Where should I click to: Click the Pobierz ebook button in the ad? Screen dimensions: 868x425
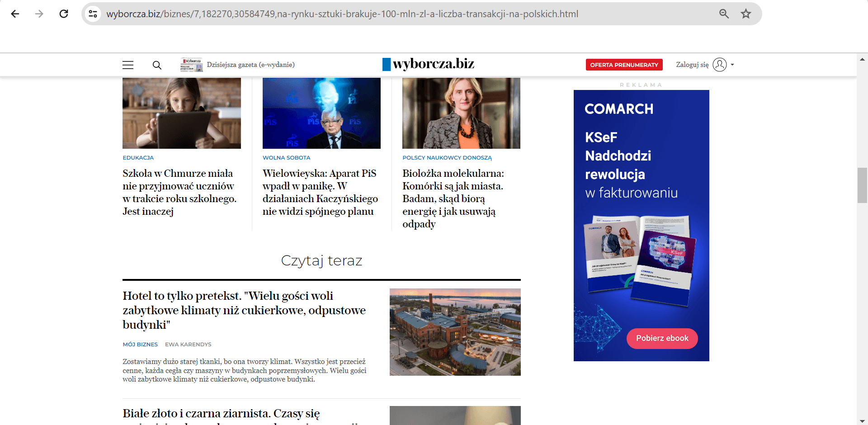(x=662, y=338)
